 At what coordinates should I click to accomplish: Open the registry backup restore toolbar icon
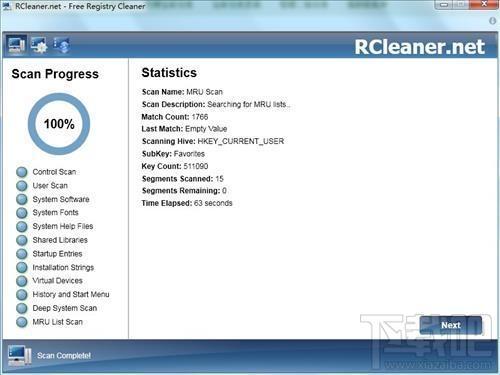tap(61, 45)
